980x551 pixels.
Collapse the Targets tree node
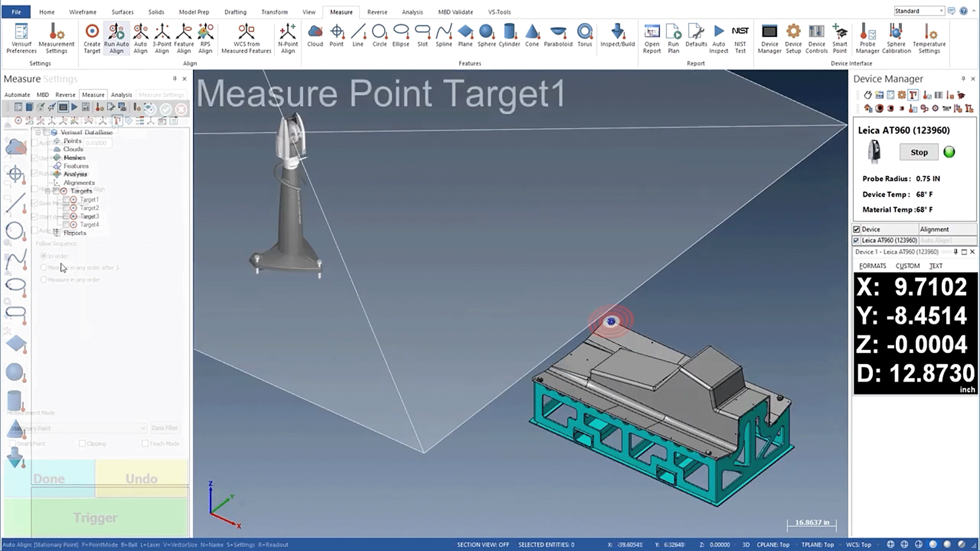[x=47, y=191]
